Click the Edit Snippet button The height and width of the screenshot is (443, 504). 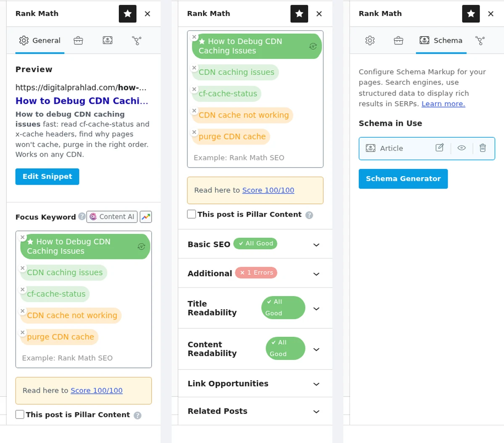tap(47, 177)
